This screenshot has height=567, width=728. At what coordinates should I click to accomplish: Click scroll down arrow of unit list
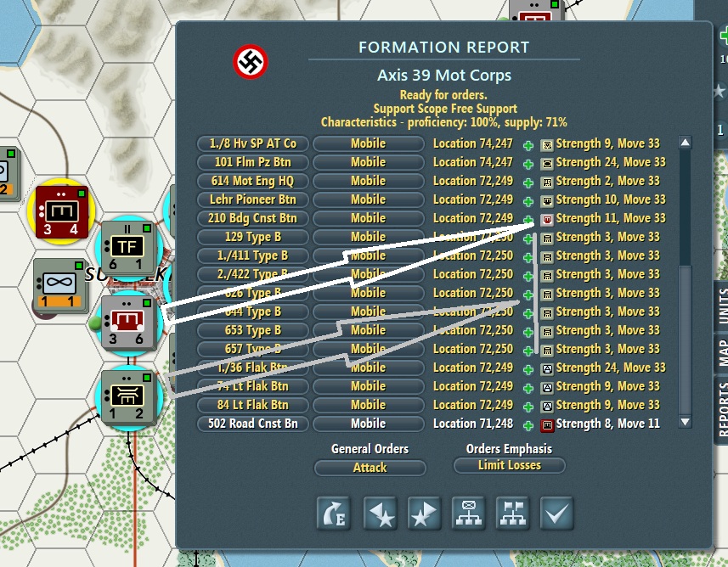pos(685,422)
